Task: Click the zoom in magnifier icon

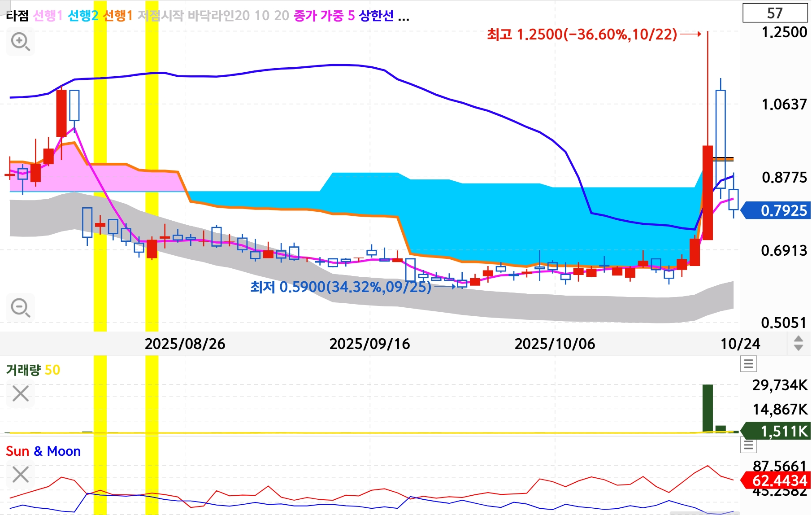Action: click(x=21, y=42)
